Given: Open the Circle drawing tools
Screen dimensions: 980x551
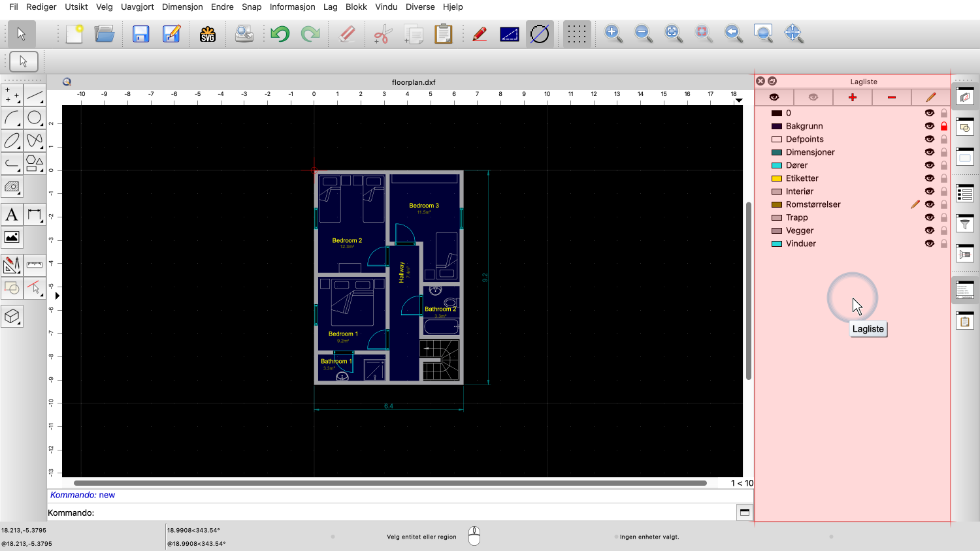Looking at the screenshot, I should (35, 118).
